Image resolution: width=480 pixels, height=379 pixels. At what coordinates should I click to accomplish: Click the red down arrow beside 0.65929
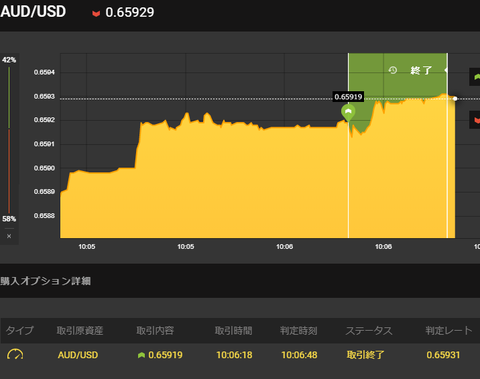point(96,13)
